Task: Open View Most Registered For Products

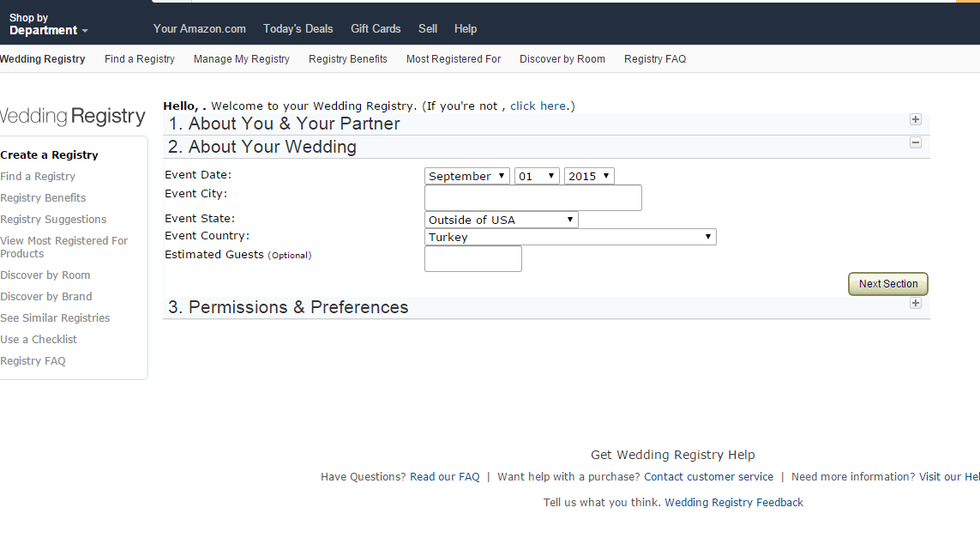Action: point(63,247)
